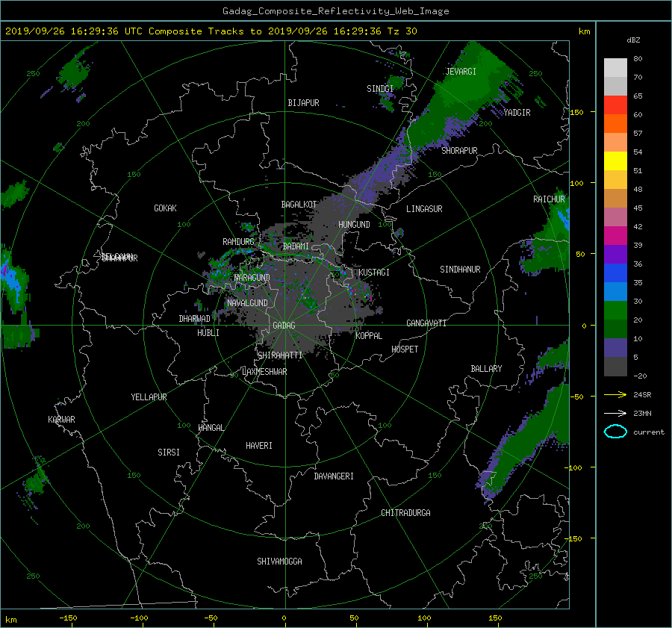This screenshot has width=672, height=628.
Task: Click the 150 km bottom axis tick label
Action: click(x=495, y=618)
